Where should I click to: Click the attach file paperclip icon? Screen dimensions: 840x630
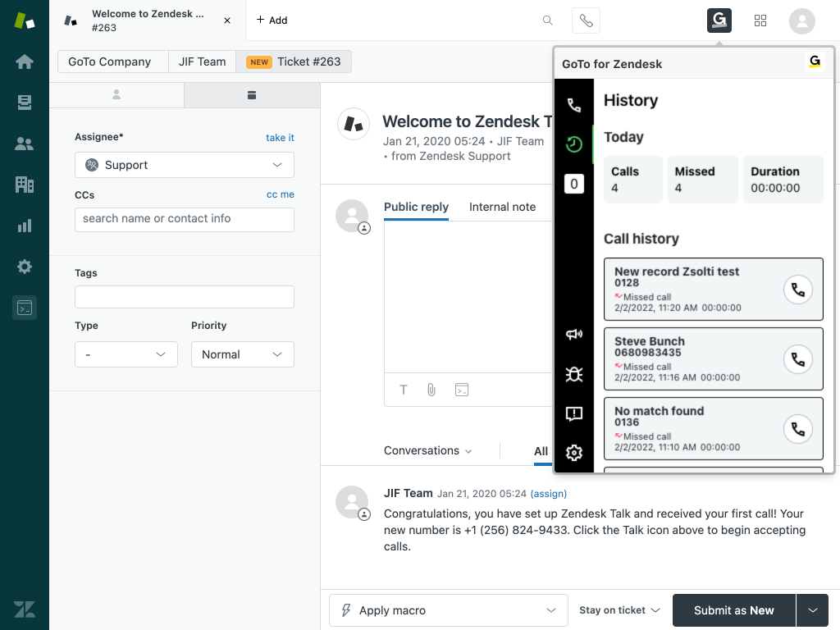[x=431, y=390]
